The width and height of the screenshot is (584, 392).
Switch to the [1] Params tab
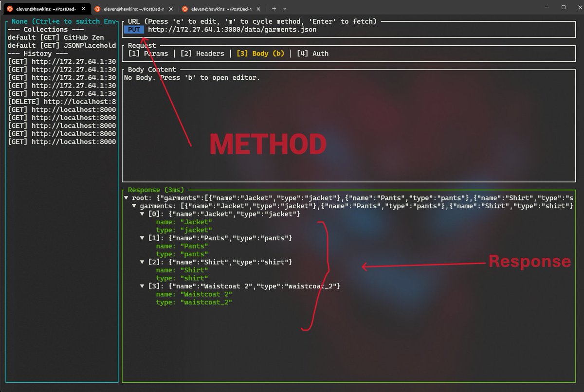148,53
